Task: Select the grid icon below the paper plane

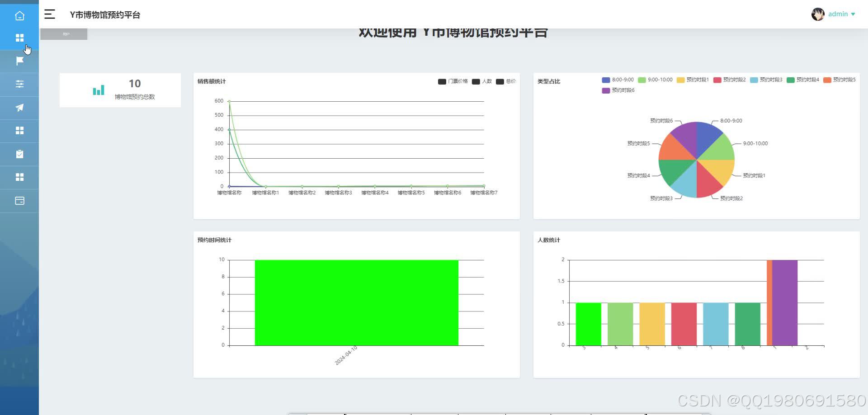Action: tap(19, 131)
